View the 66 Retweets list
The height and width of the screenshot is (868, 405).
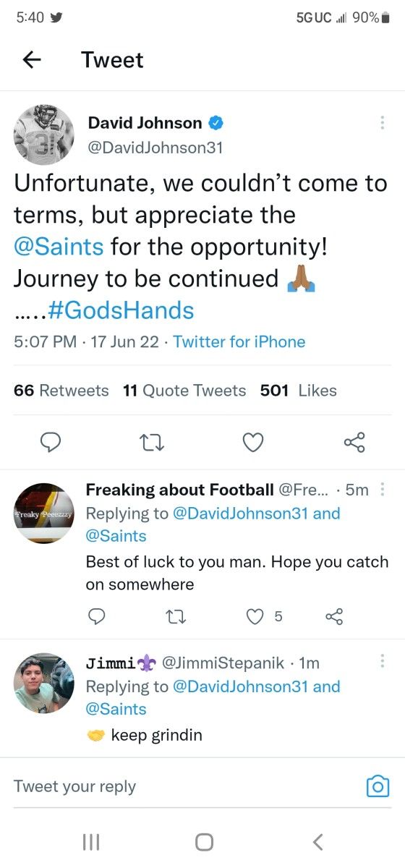pos(61,391)
